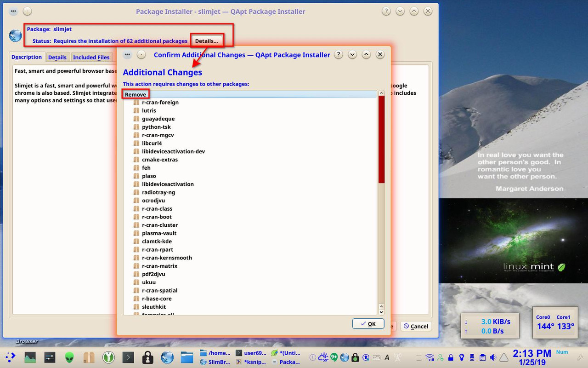This screenshot has width=588, height=368.
Task: Switch to the /home... file manager task
Action: point(215,353)
